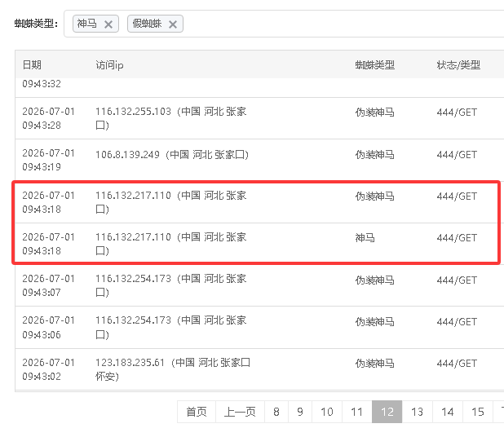Click the 蜘蛛类型 column header
The height and width of the screenshot is (437, 504).
[375, 65]
